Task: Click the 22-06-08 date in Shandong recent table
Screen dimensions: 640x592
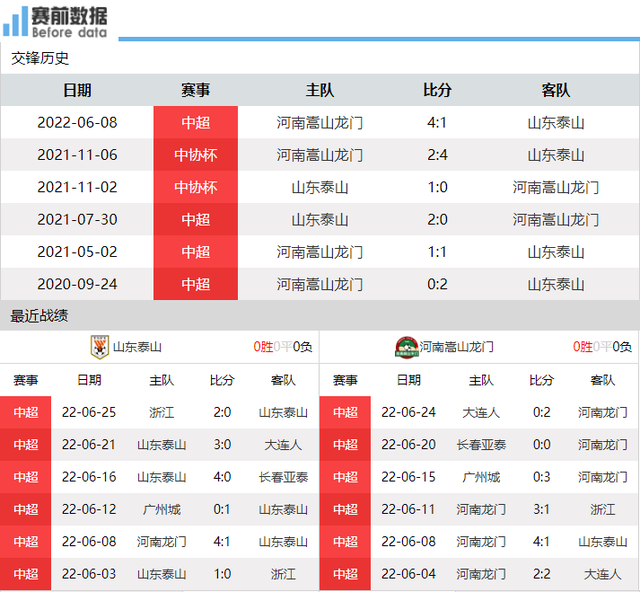Action: click(x=89, y=542)
